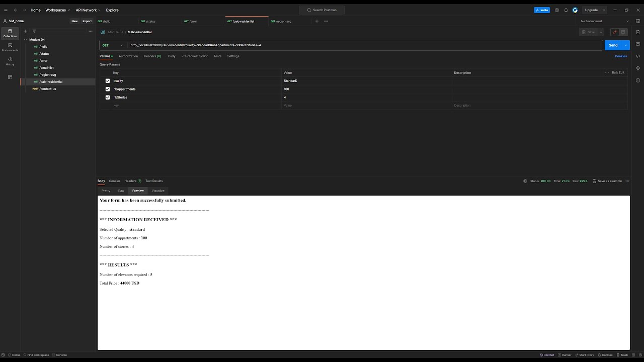Go back using the left arrow
The image size is (644, 362).
pos(15,10)
